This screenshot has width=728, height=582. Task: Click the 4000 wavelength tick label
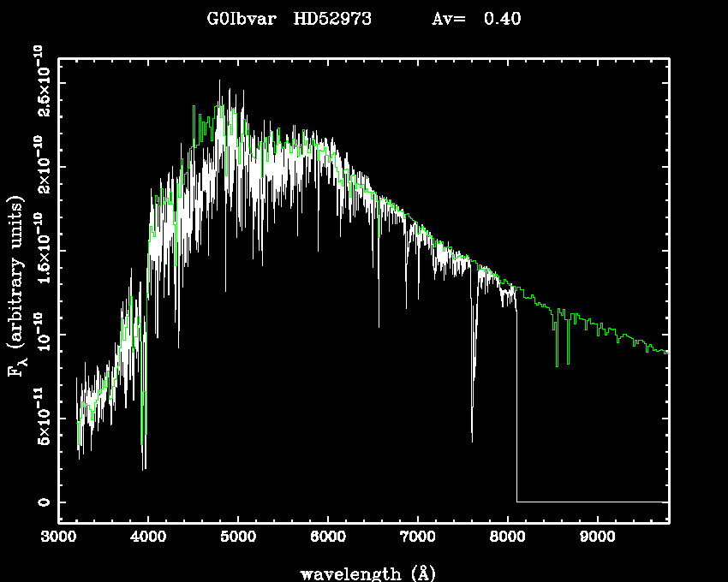click(x=148, y=537)
